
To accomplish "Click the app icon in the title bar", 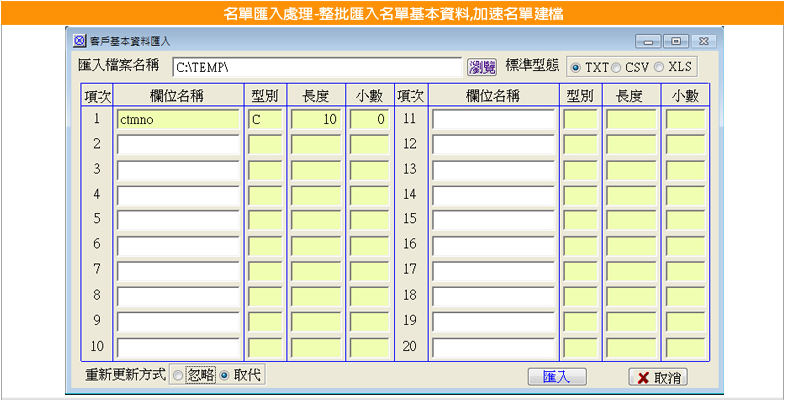I will (x=80, y=41).
